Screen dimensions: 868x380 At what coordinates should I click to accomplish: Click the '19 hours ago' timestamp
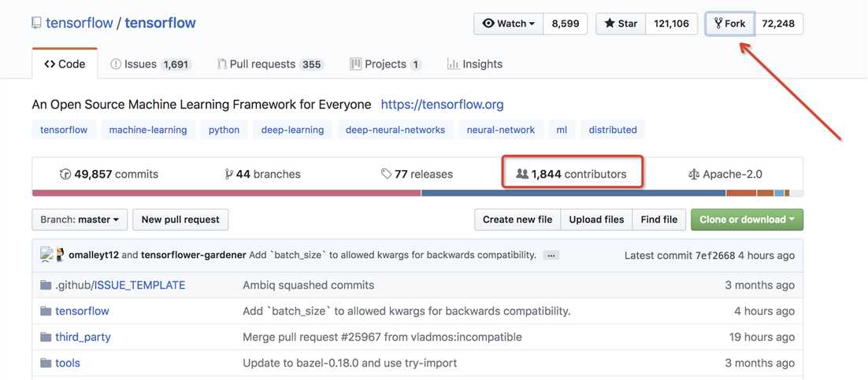coord(762,337)
